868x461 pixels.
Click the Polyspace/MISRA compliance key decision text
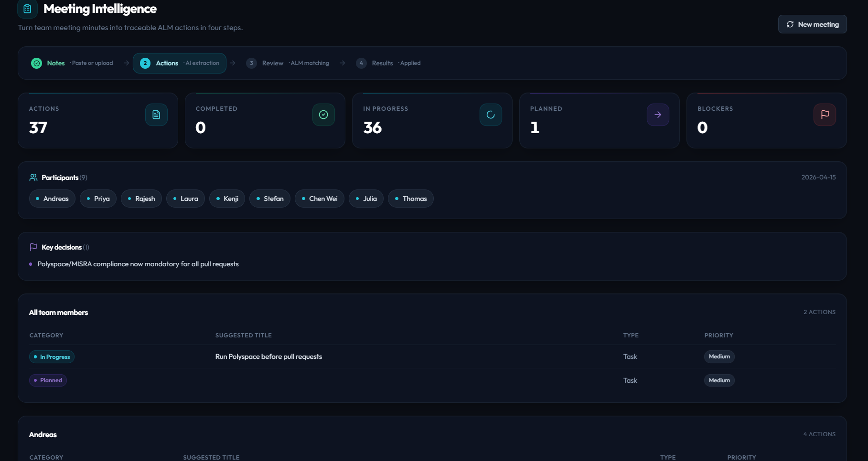point(138,264)
